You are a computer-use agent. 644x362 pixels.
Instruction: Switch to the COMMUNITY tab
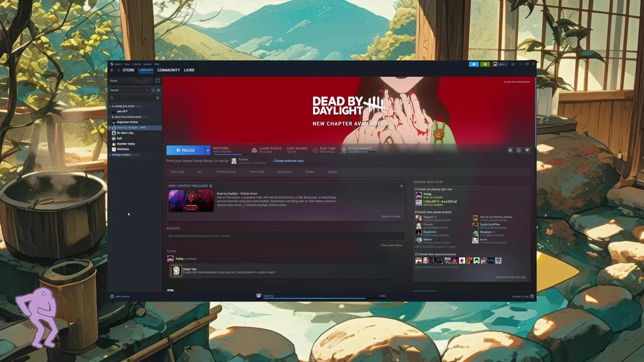[x=169, y=70]
